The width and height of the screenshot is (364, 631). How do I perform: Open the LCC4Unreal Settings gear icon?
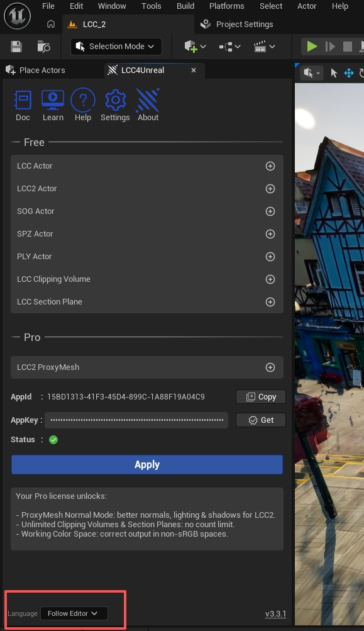(116, 100)
